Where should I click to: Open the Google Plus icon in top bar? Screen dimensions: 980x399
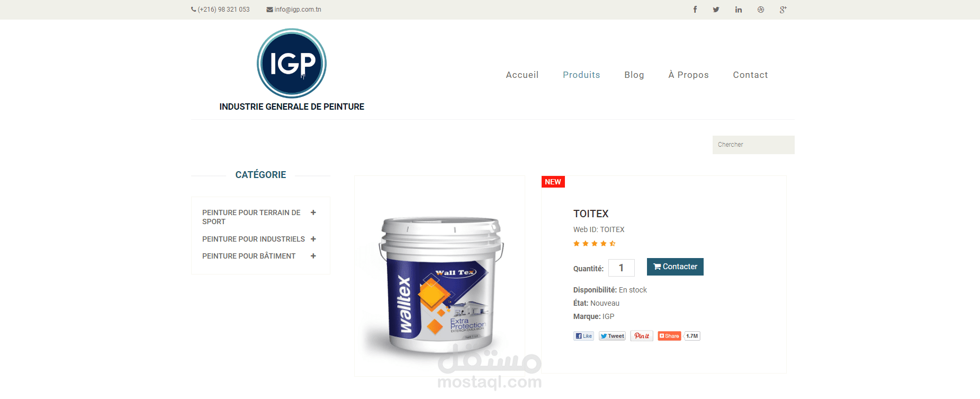tap(783, 10)
